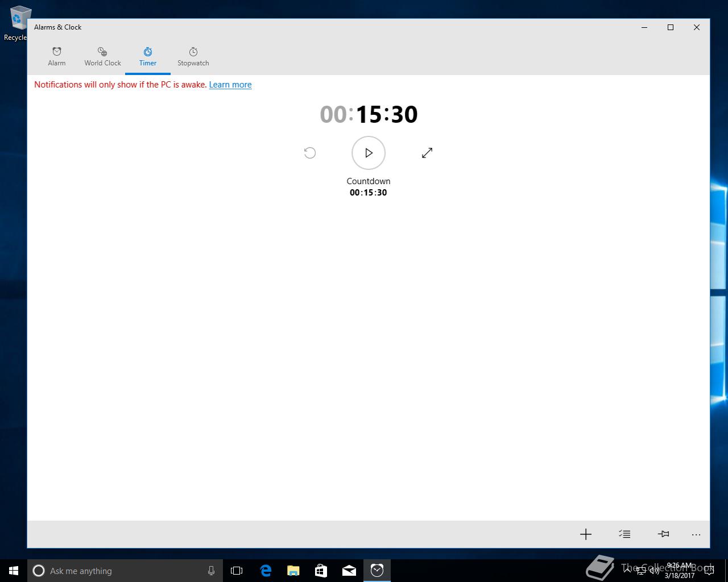Add a new timer with plus icon
The width and height of the screenshot is (728, 582).
(586, 534)
